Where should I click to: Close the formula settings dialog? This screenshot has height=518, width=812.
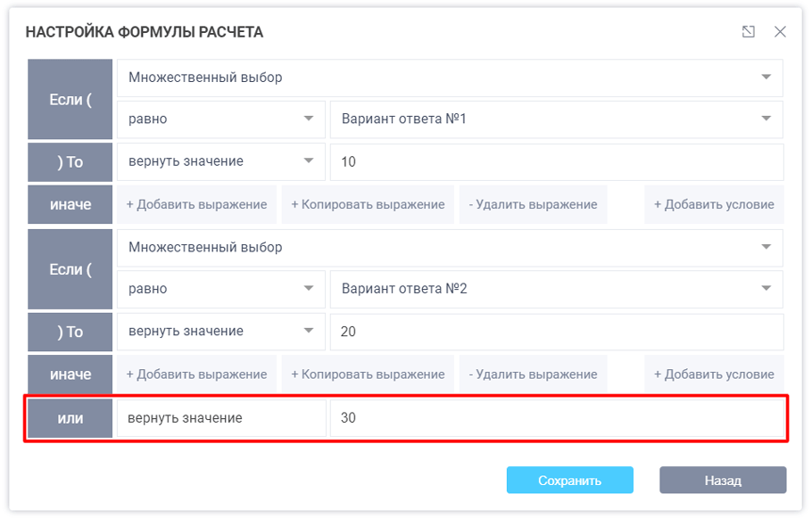781,31
